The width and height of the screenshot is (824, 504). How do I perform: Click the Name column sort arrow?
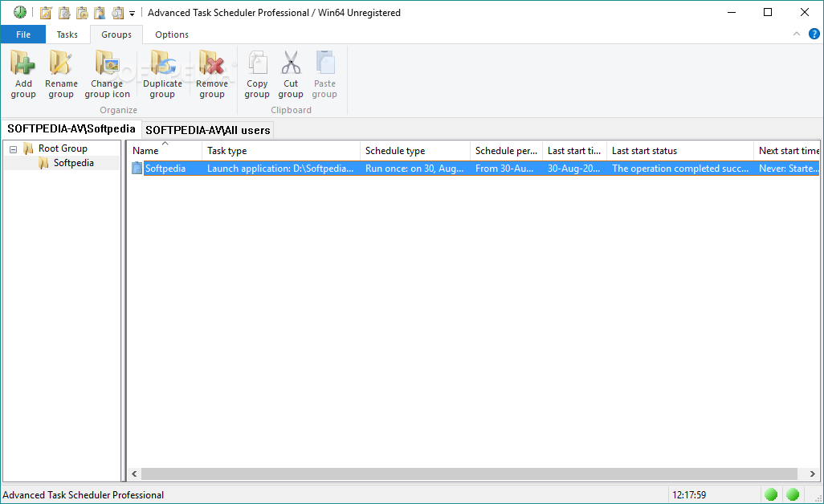tap(165, 144)
